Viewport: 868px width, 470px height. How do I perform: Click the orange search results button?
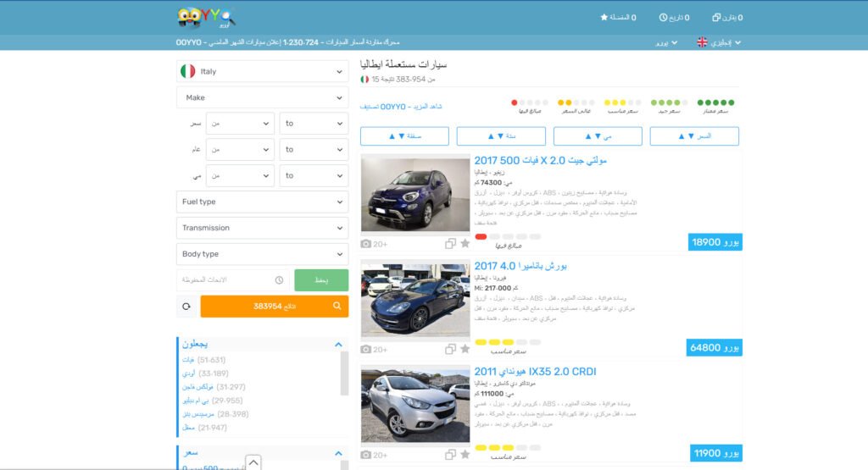click(x=274, y=307)
